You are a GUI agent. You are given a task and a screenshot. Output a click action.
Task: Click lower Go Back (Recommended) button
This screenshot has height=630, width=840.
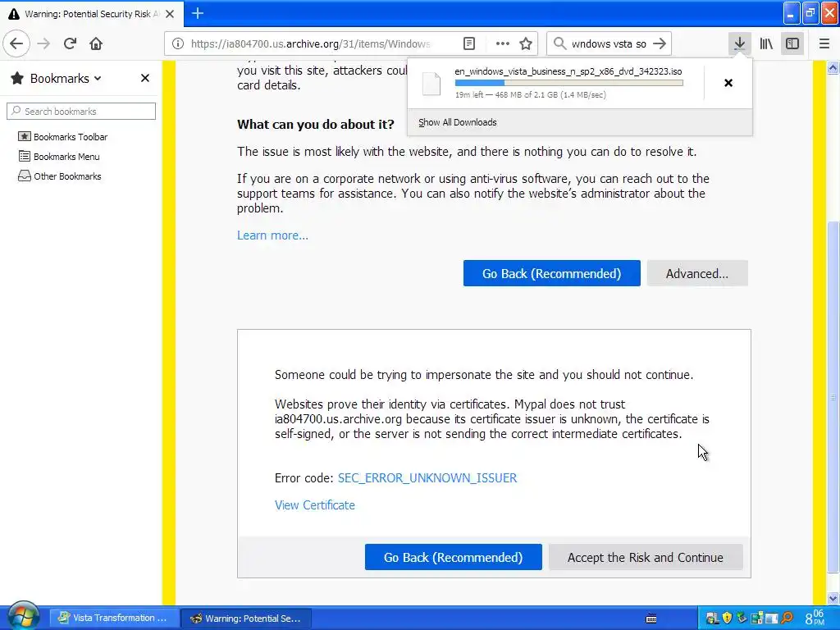click(453, 557)
